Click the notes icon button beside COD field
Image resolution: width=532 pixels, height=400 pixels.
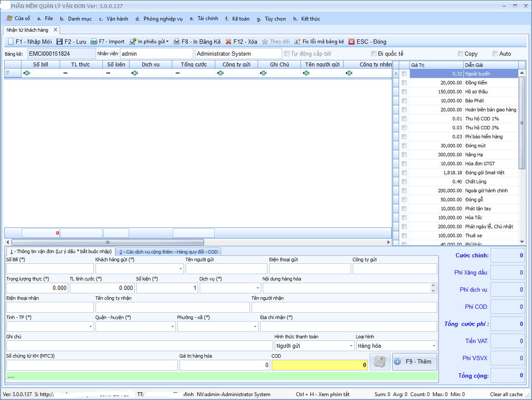[x=380, y=361]
